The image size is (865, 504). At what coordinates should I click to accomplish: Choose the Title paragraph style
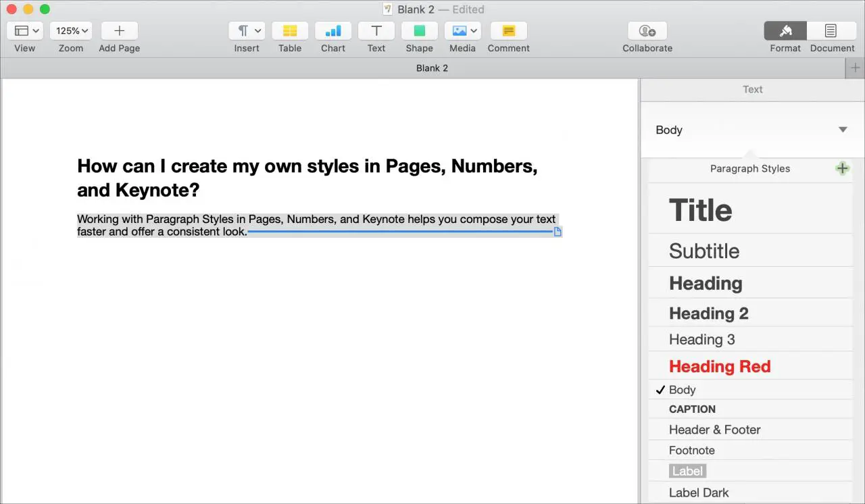point(700,210)
